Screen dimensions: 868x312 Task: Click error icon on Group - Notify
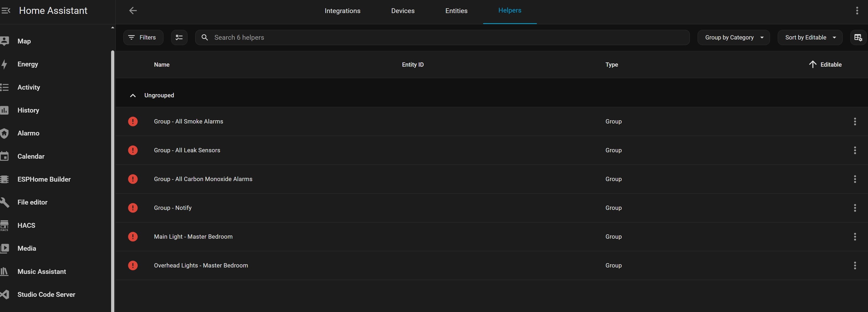(x=133, y=208)
